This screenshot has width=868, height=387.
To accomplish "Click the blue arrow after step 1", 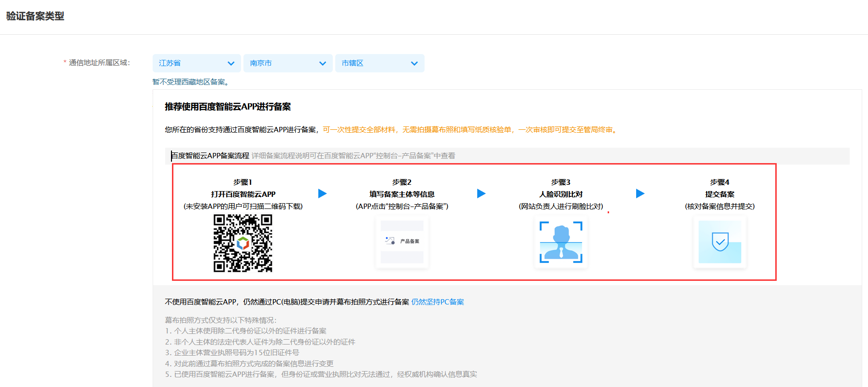I will [x=322, y=193].
